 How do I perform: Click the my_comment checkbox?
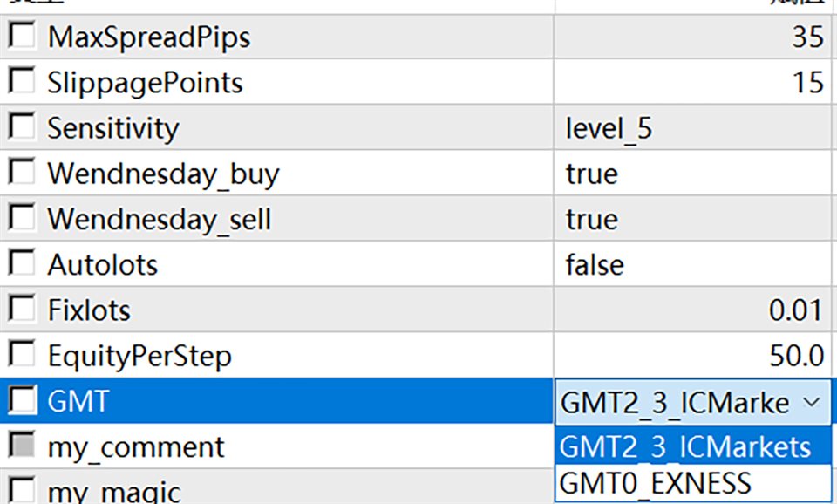(22, 446)
